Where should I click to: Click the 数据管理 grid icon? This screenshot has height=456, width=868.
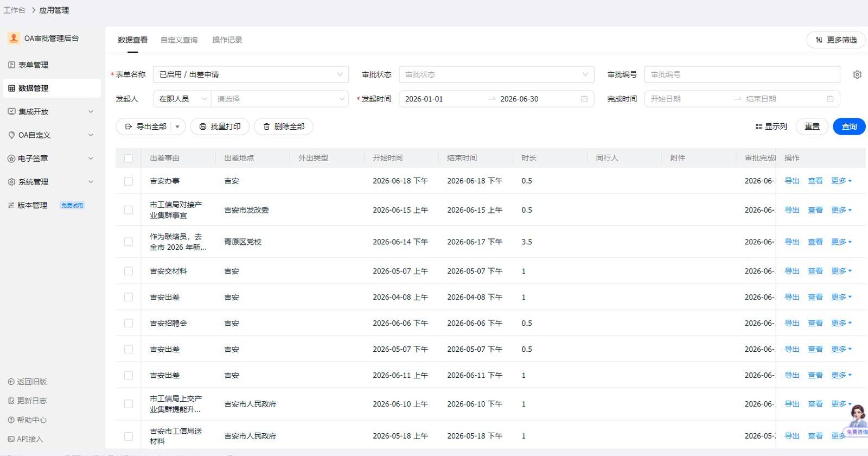(11, 88)
